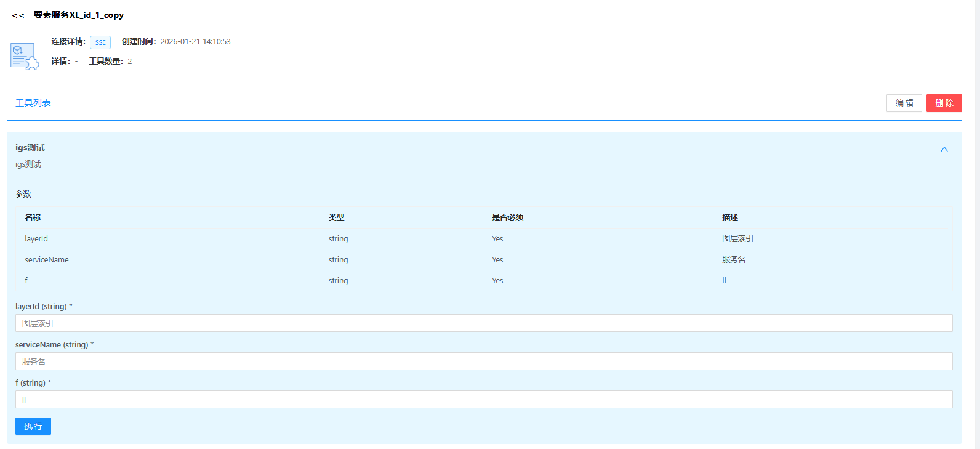Click the 名称 column header
Image resolution: width=980 pixels, height=449 pixels.
click(x=33, y=217)
